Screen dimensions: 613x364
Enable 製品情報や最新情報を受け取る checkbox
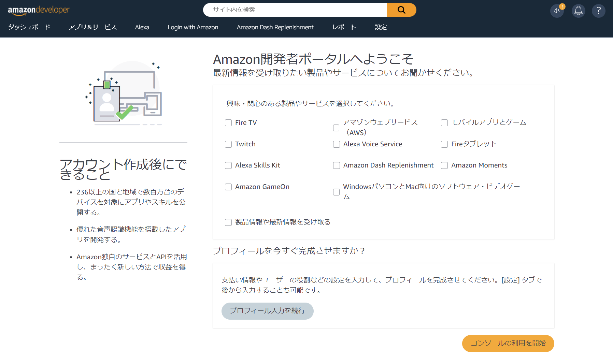click(228, 222)
